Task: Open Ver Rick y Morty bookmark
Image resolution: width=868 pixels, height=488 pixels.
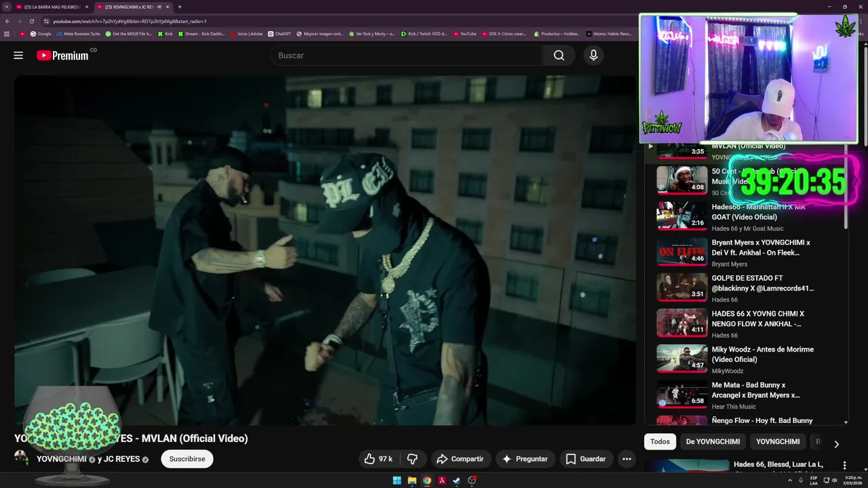Action: [x=372, y=33]
